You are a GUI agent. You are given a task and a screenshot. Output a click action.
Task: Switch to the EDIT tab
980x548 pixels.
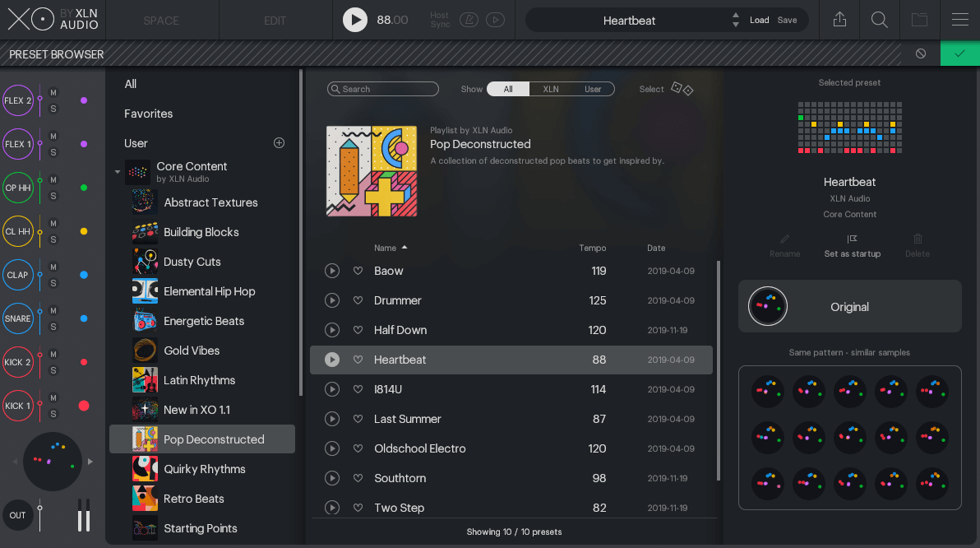275,21
